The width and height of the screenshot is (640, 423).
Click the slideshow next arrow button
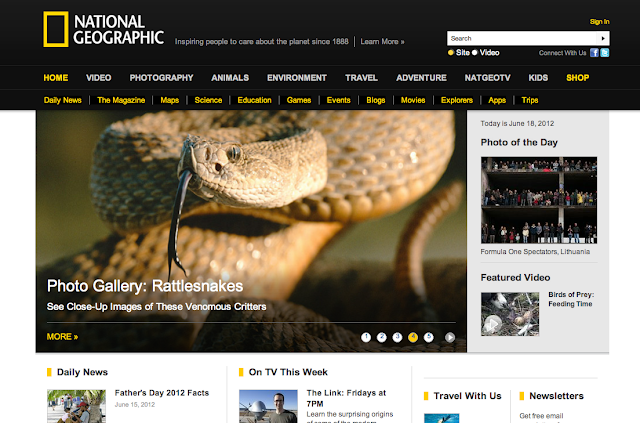[450, 337]
